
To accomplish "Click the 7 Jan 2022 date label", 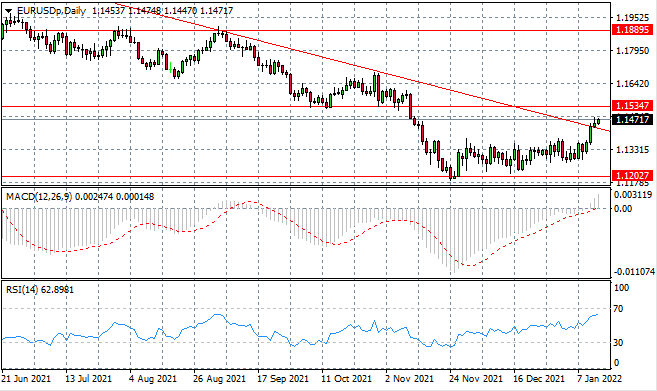I will tap(600, 378).
